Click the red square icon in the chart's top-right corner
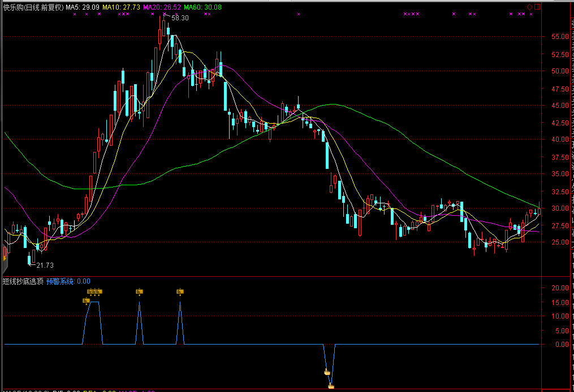 (x=536, y=7)
